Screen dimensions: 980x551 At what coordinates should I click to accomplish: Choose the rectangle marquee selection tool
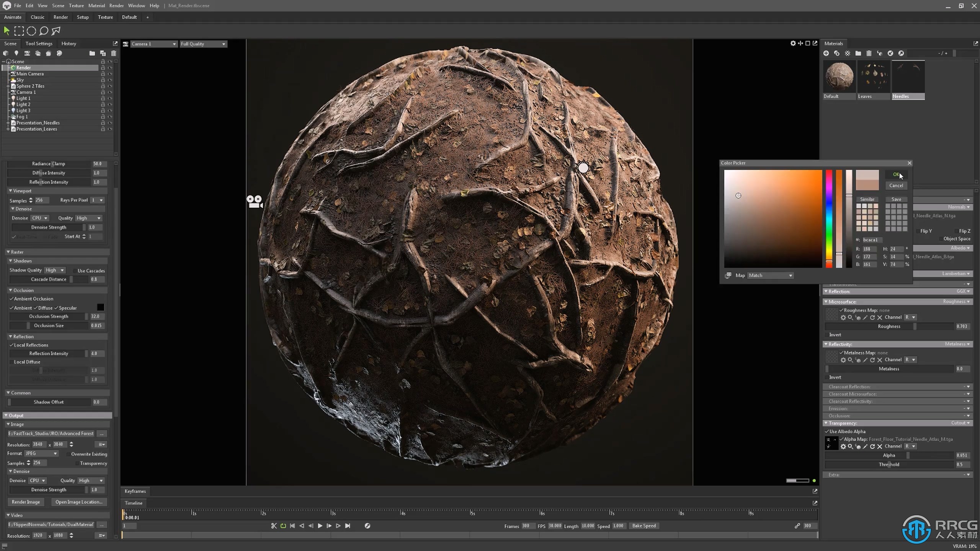pos(19,31)
